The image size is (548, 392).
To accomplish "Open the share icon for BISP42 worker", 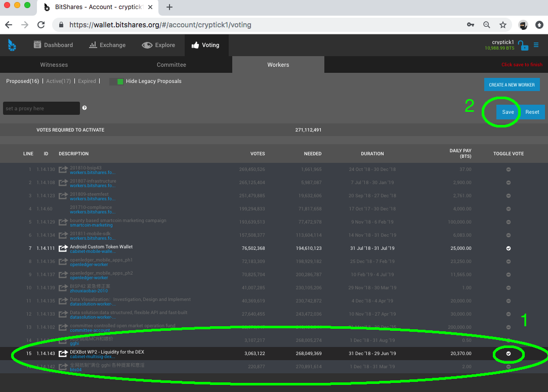I will click(63, 288).
